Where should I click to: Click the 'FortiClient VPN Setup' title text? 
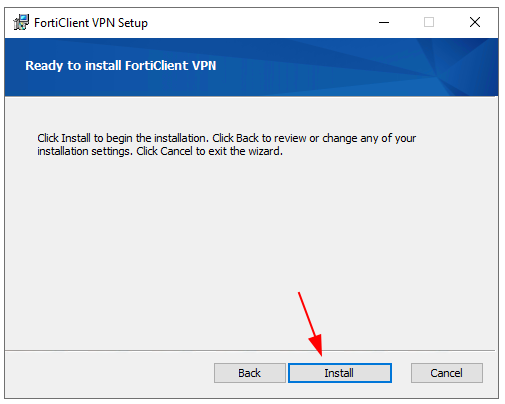pos(91,23)
